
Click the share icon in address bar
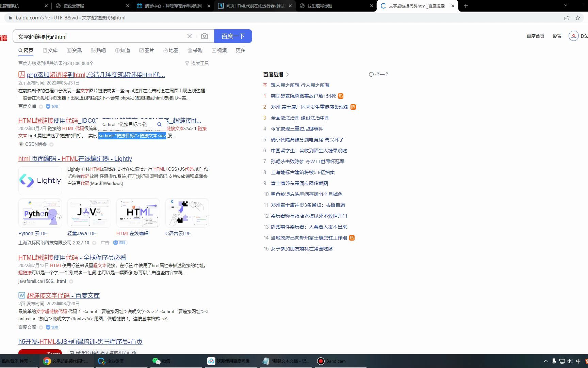pyautogui.click(x=567, y=18)
